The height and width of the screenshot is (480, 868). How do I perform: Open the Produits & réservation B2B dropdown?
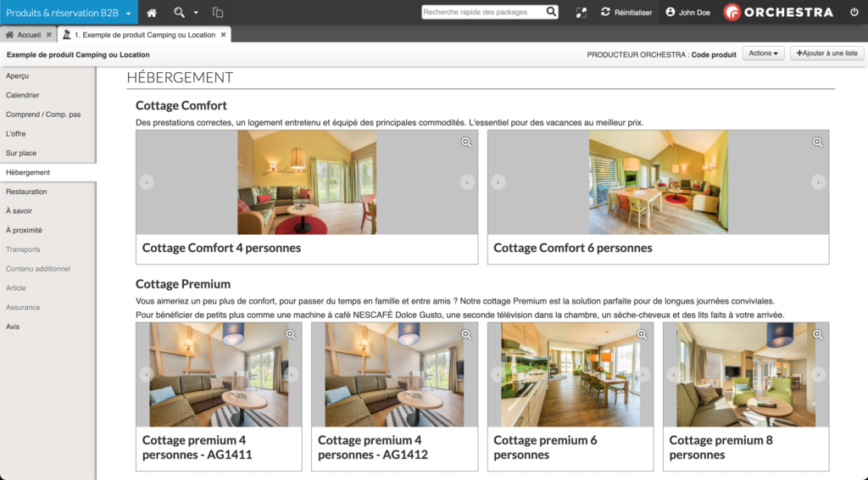(69, 13)
